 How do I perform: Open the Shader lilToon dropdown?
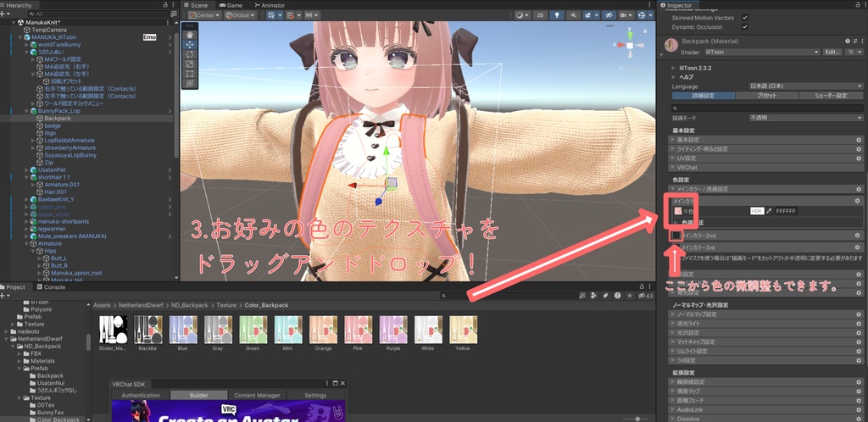tap(762, 52)
